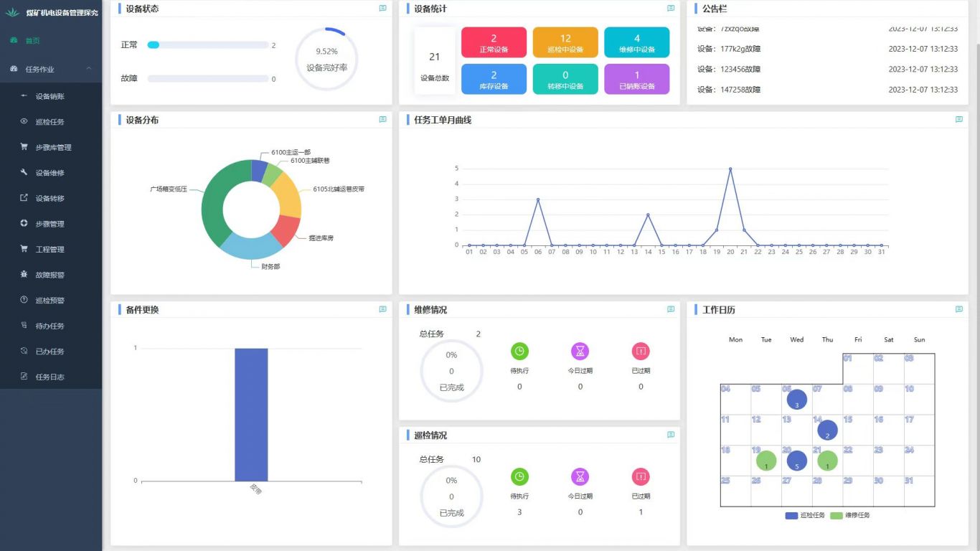Click the wrench icon for 设备维修

pos(24,172)
